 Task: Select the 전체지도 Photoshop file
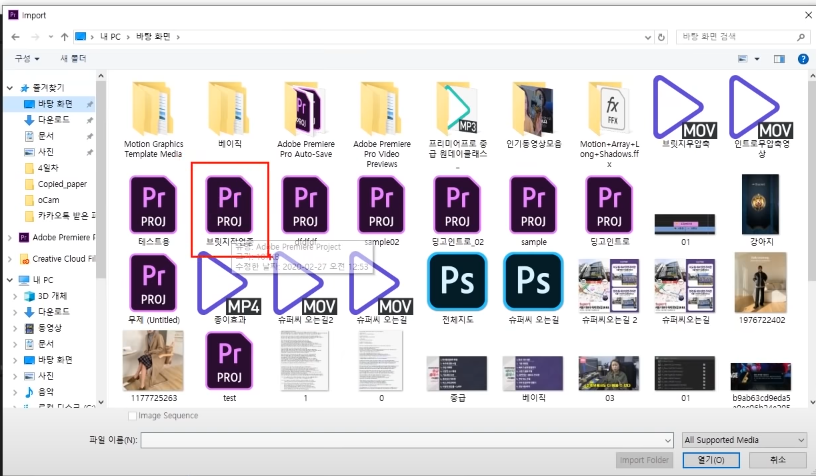pos(457,289)
